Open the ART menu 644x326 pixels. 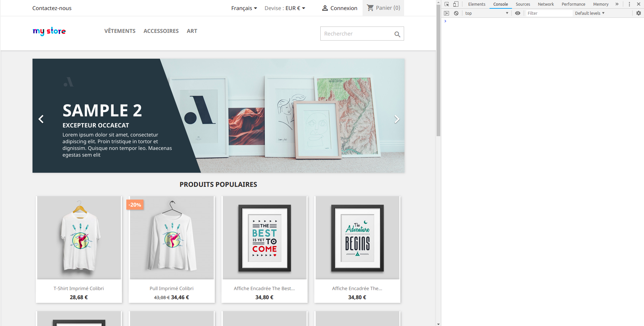192,31
